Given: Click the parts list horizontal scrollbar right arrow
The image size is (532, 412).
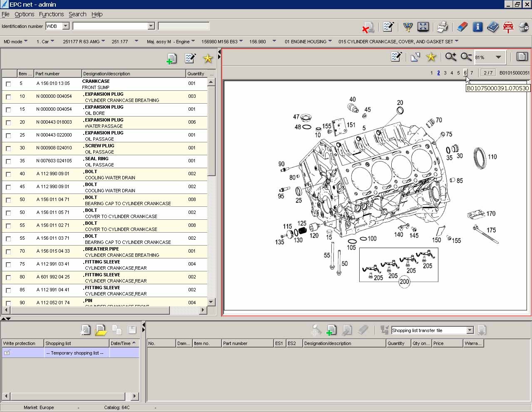Looking at the screenshot, I should (x=203, y=310).
